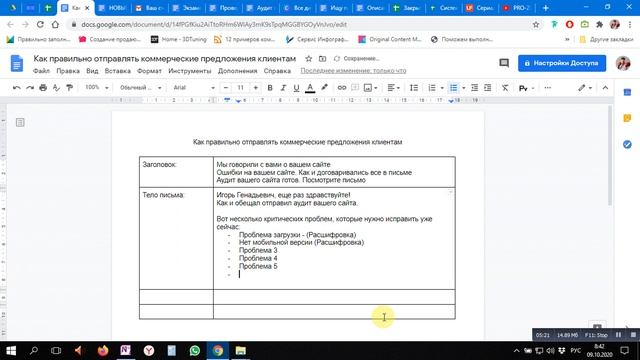The height and width of the screenshot is (360, 640).
Task: Open the Вставка menu
Action: pyautogui.click(x=118, y=71)
